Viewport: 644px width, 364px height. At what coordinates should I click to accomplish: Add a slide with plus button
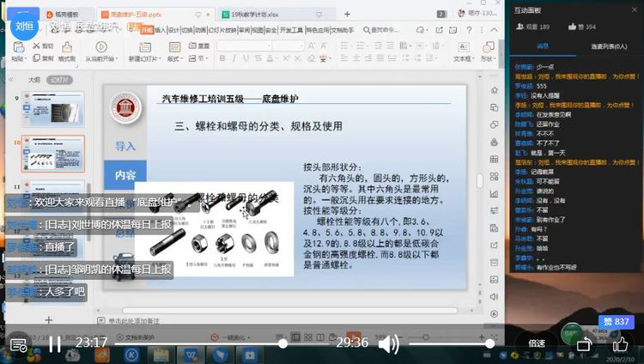tap(48, 319)
